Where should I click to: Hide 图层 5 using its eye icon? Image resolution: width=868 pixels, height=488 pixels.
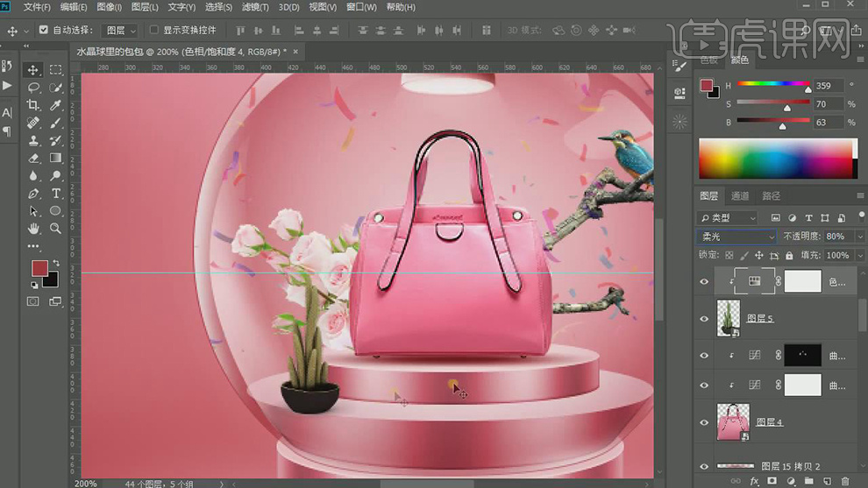tap(704, 319)
